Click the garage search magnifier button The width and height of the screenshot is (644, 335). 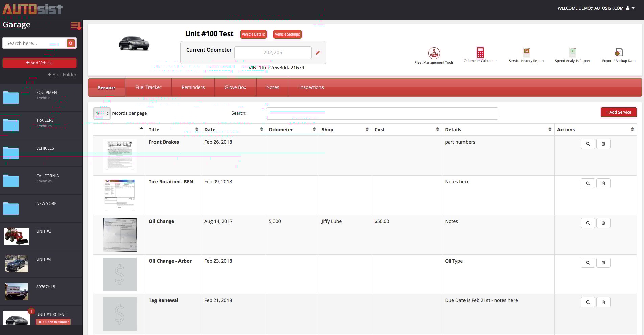point(71,43)
